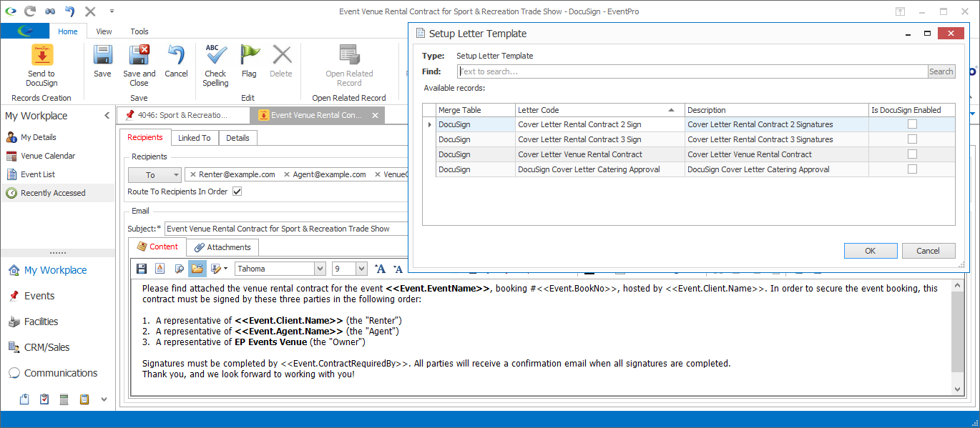The height and width of the screenshot is (428, 980).
Task: Open Communications in the navigation pane
Action: [61, 373]
